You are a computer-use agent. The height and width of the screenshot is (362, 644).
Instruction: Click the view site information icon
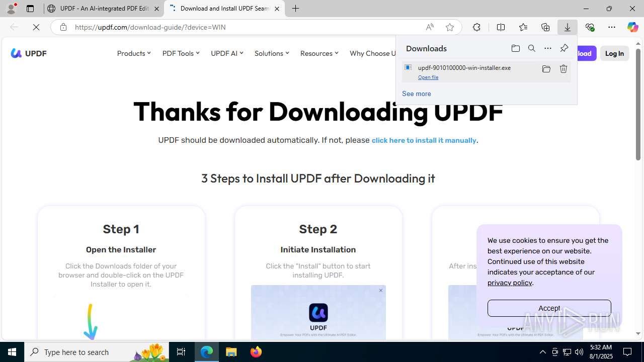[63, 27]
